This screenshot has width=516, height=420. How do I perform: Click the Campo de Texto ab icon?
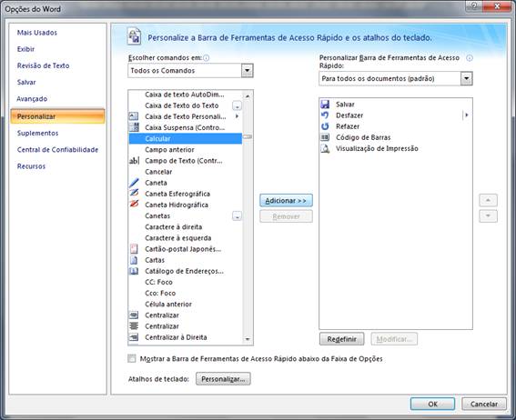click(134, 161)
